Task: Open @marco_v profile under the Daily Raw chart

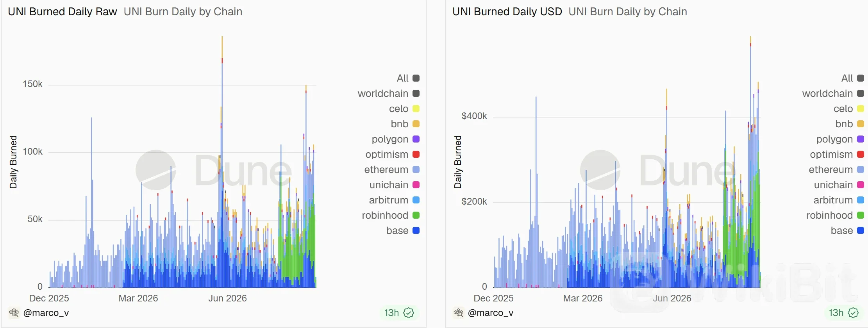Action: coord(46,313)
